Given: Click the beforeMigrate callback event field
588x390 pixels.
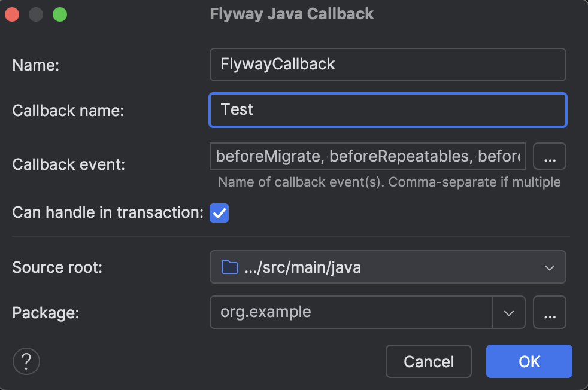Looking at the screenshot, I should click(x=367, y=156).
